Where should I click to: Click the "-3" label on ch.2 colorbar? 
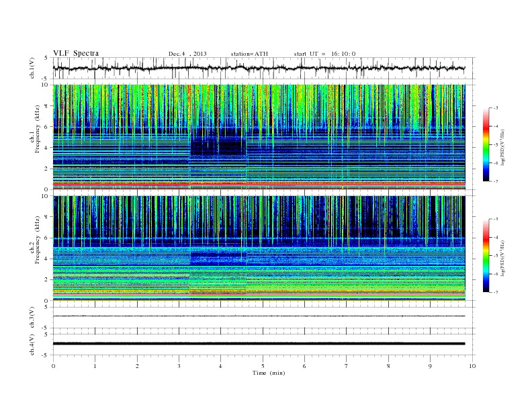click(x=496, y=219)
